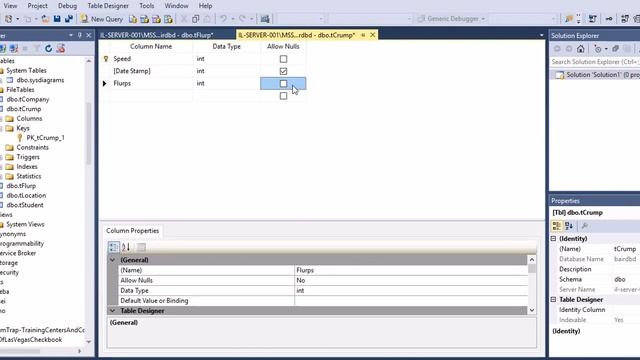The height and width of the screenshot is (360, 640).
Task: Toggle Allow Nulls for Flurps column
Action: pos(283,83)
